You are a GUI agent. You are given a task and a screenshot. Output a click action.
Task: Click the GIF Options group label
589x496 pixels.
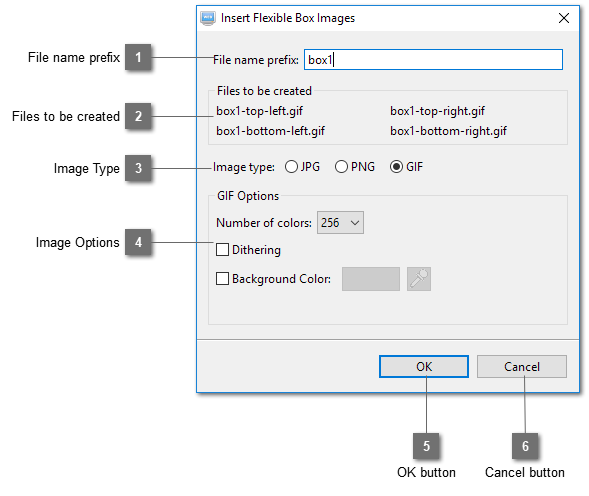248,196
